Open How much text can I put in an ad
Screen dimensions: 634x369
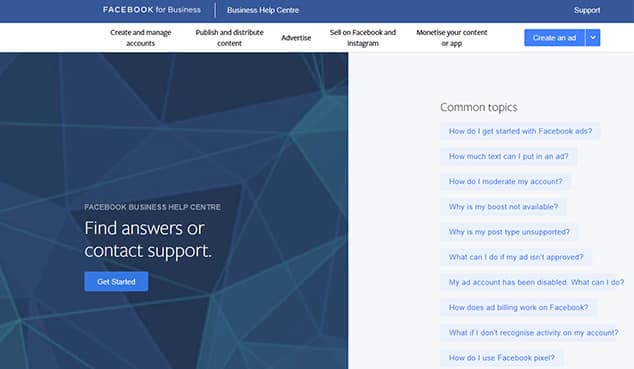(508, 156)
